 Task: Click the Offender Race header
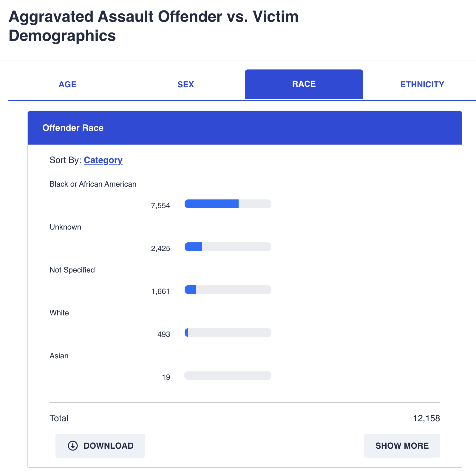pos(73,128)
